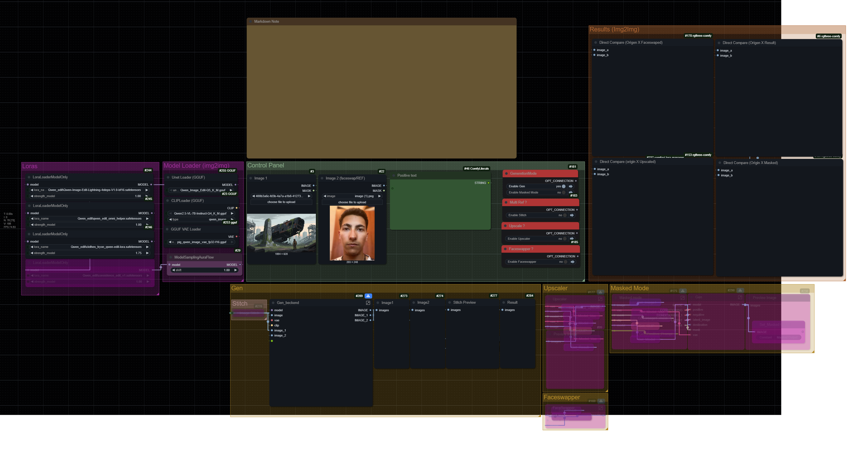Collapse the LoraLoaderModelOnly node with omni_helper lora

(29, 206)
